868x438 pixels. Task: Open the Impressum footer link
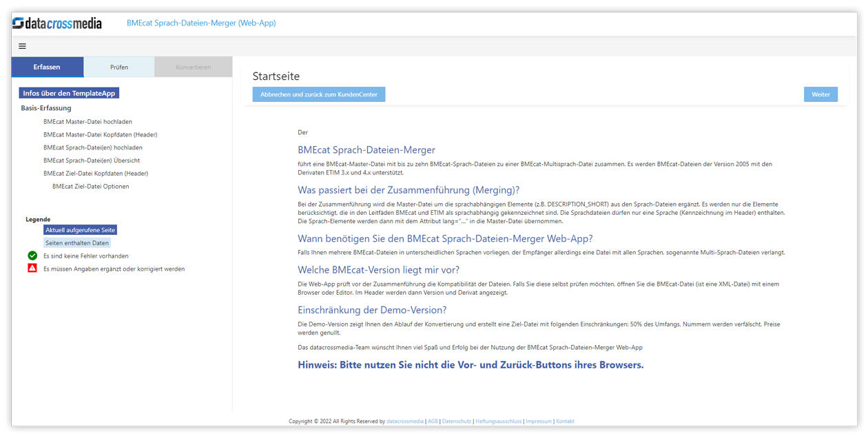(x=539, y=421)
